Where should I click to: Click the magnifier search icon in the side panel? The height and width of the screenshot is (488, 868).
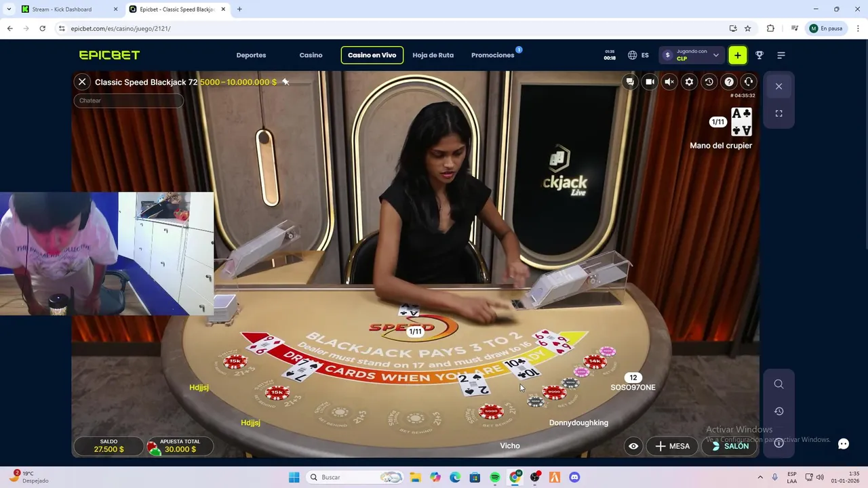coord(778,384)
